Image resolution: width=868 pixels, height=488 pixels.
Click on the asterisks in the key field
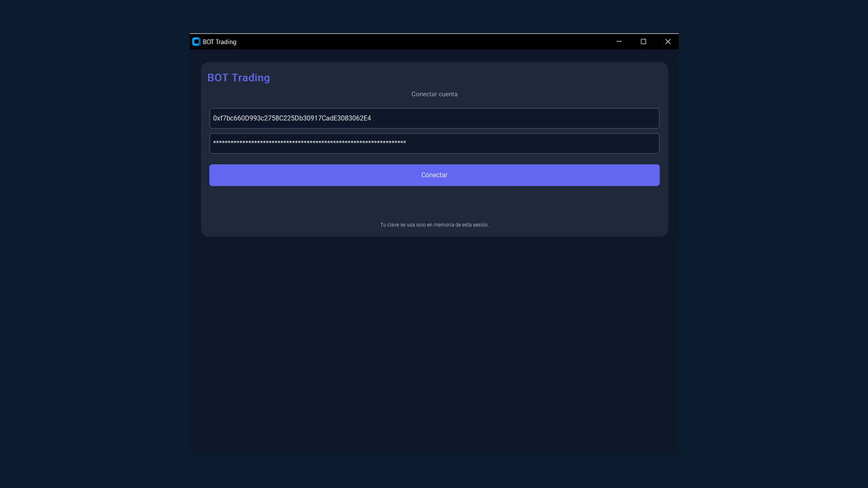click(x=309, y=143)
